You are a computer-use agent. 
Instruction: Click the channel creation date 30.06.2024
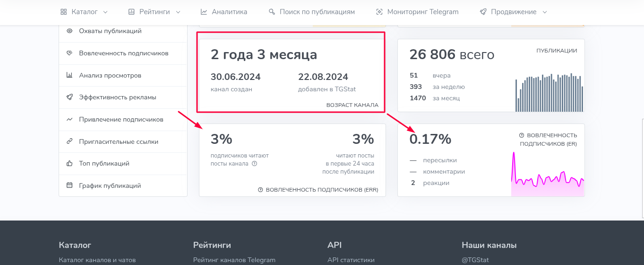tap(236, 77)
